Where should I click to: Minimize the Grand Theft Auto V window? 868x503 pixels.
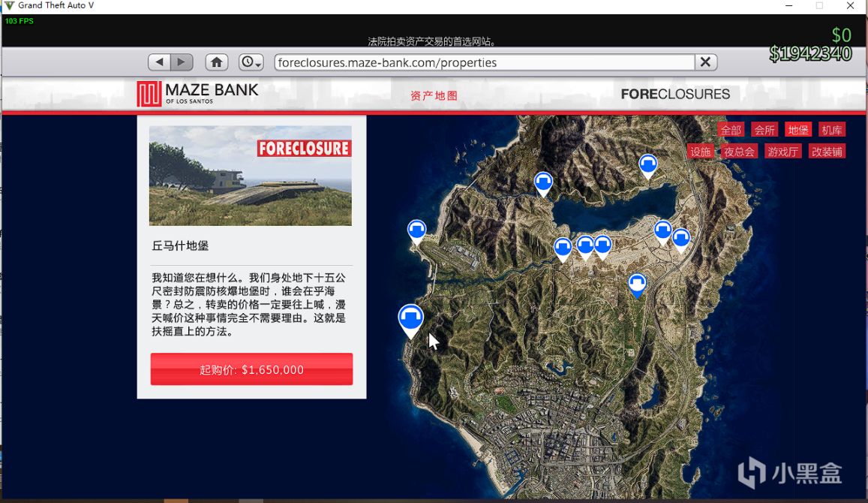[788, 5]
